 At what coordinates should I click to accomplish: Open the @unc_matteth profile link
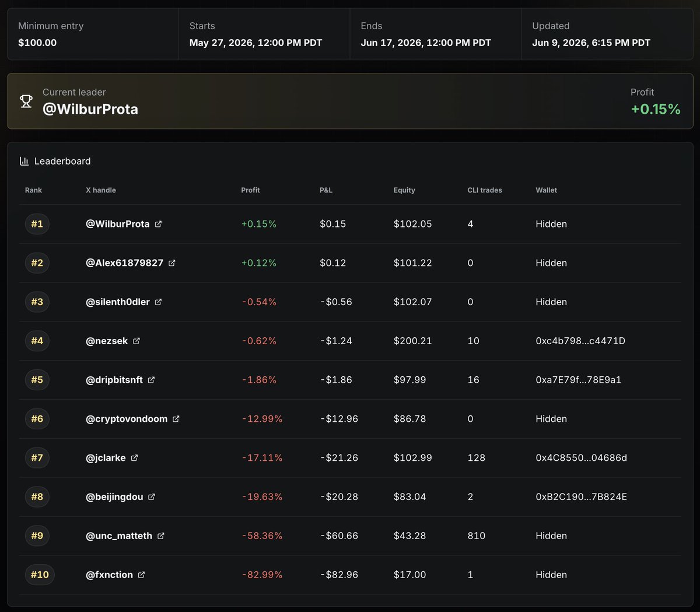(119, 536)
